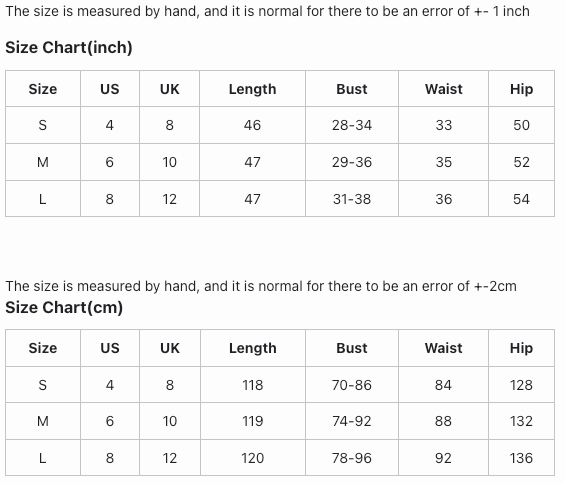Select length value 120 for size L
Screen dimensions: 565x483
click(252, 458)
